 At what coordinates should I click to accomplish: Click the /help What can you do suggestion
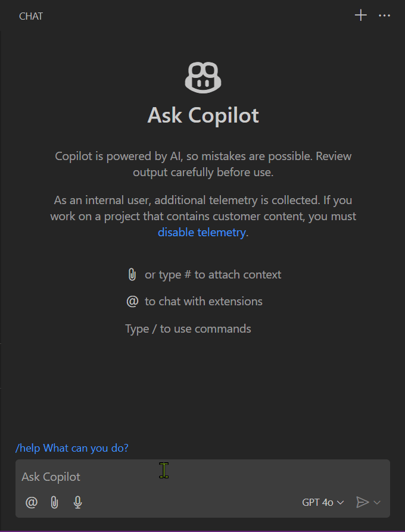point(71,448)
